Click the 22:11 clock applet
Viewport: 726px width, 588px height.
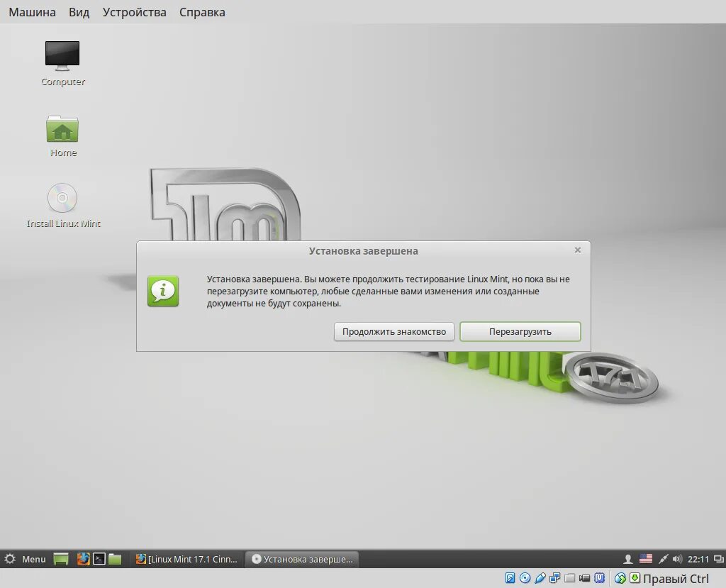[x=698, y=559]
